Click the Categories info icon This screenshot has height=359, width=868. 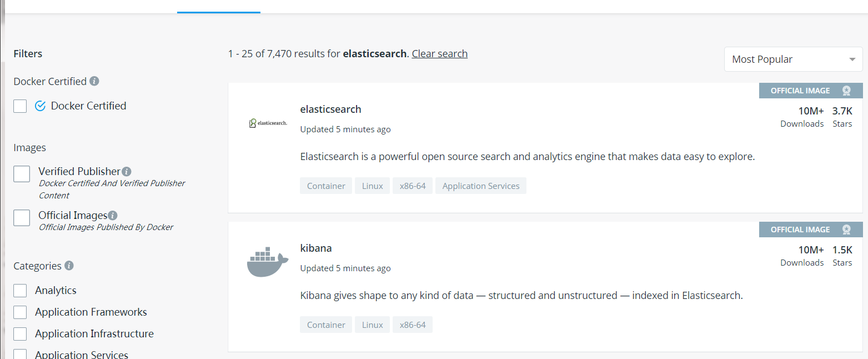pos(69,266)
